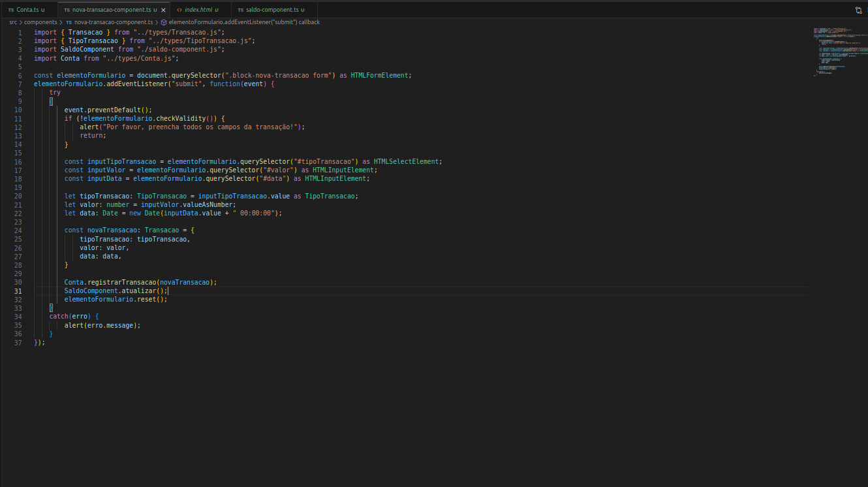The image size is (868, 487).
Task: Click alert(erro.message) statement
Action: 102,324
